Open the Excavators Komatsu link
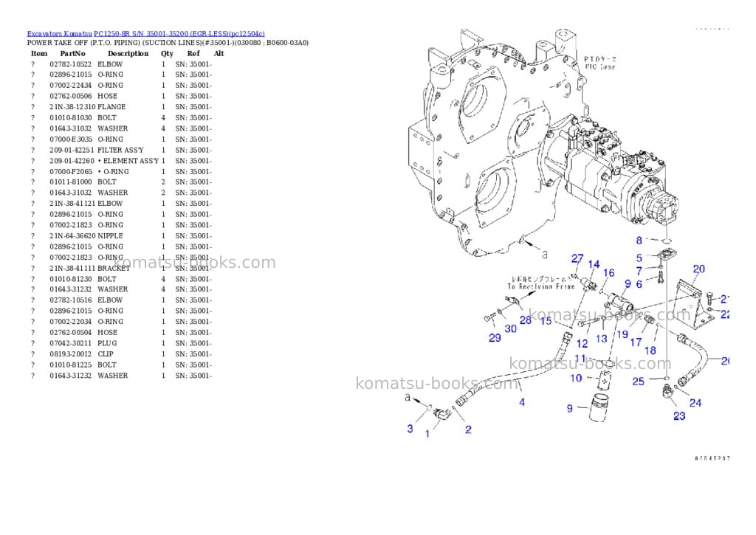This screenshot has height=535, width=756. click(59, 34)
